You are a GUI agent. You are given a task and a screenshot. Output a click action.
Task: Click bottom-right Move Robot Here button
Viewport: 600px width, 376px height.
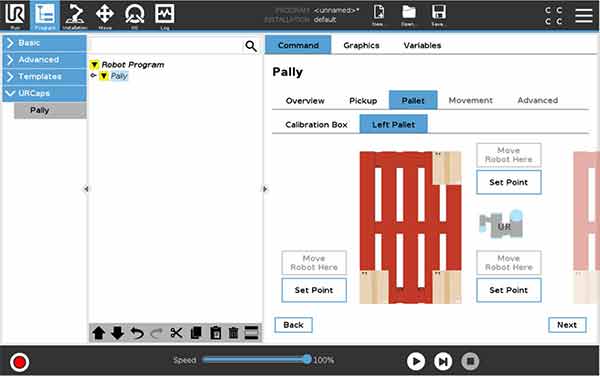click(509, 263)
